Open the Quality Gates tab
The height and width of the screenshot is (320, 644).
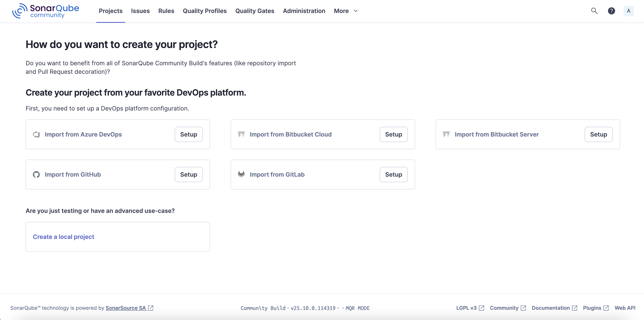coord(255,11)
